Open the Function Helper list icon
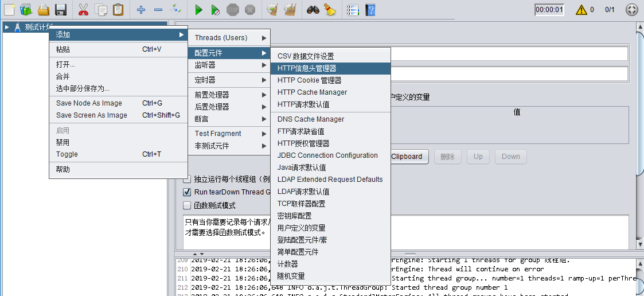 353,9
